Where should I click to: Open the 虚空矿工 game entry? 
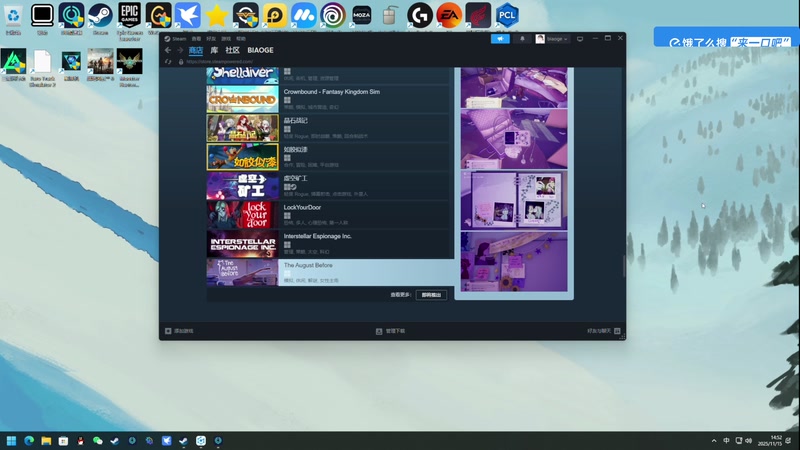click(329, 186)
